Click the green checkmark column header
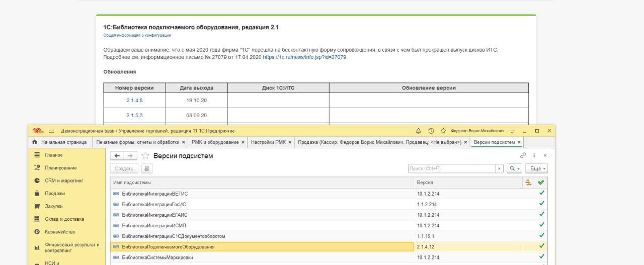This screenshot has height=265, width=644. pos(541,183)
